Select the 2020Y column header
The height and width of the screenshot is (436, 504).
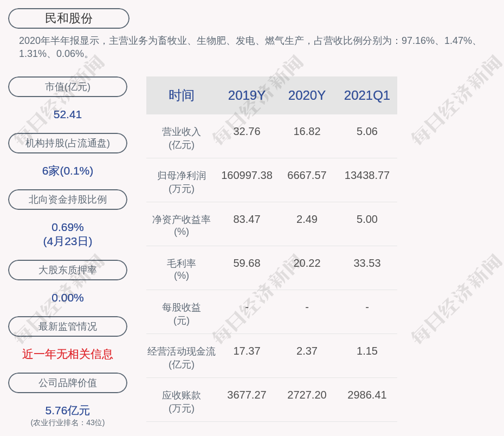(x=307, y=95)
